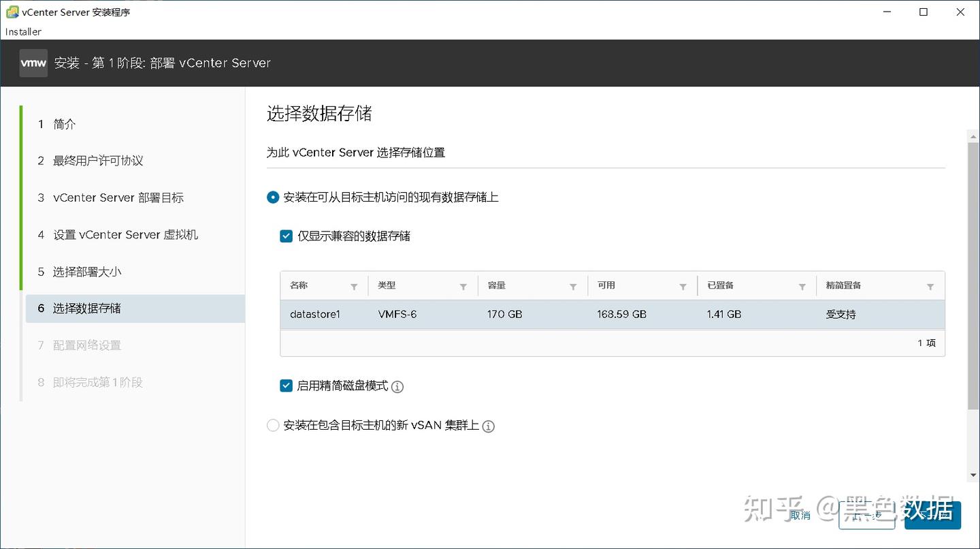Screen dimensions: 980x549
Task: Open the filter for the 已置备 column
Action: 803,286
